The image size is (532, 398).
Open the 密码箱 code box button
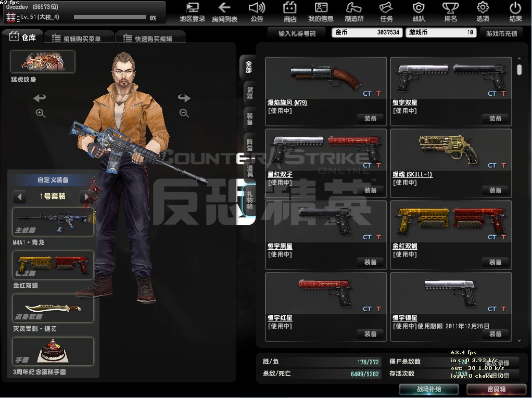click(497, 389)
